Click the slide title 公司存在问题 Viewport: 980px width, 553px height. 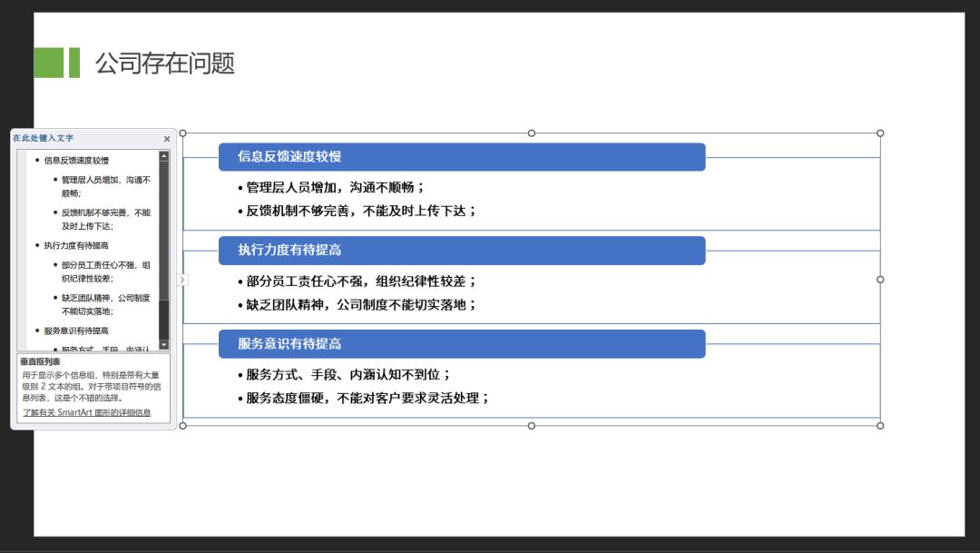coord(164,64)
